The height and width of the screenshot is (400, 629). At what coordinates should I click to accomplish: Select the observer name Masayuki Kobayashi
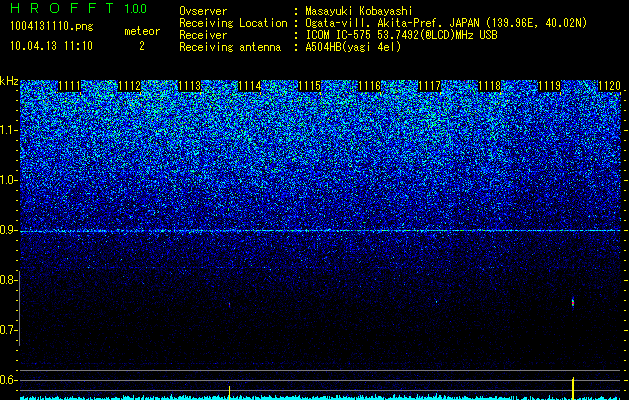point(359,11)
